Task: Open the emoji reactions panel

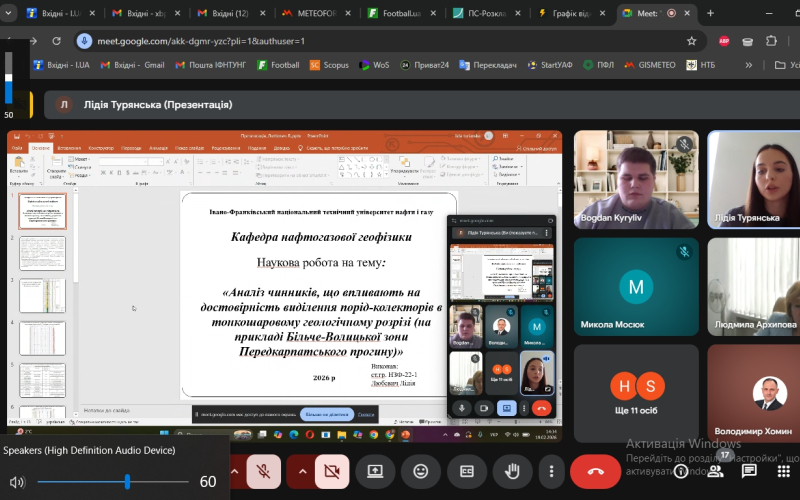Action: point(421,470)
